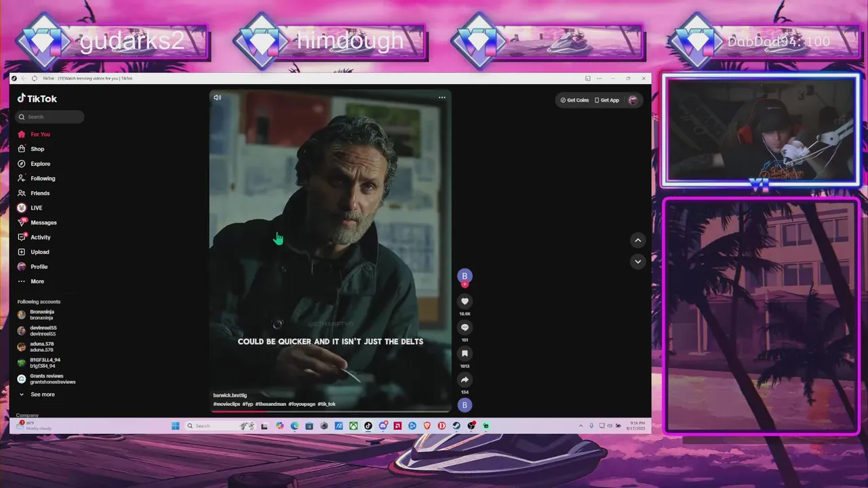The image size is (868, 488).
Task: Open the Following feed
Action: (x=37, y=178)
